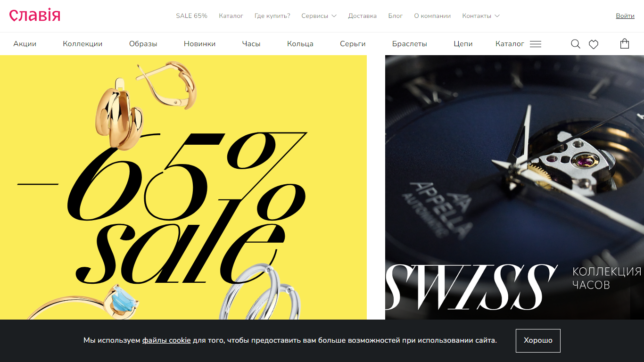The height and width of the screenshot is (362, 644).
Task: Open the SWISS watch collection banner
Action: point(514,188)
